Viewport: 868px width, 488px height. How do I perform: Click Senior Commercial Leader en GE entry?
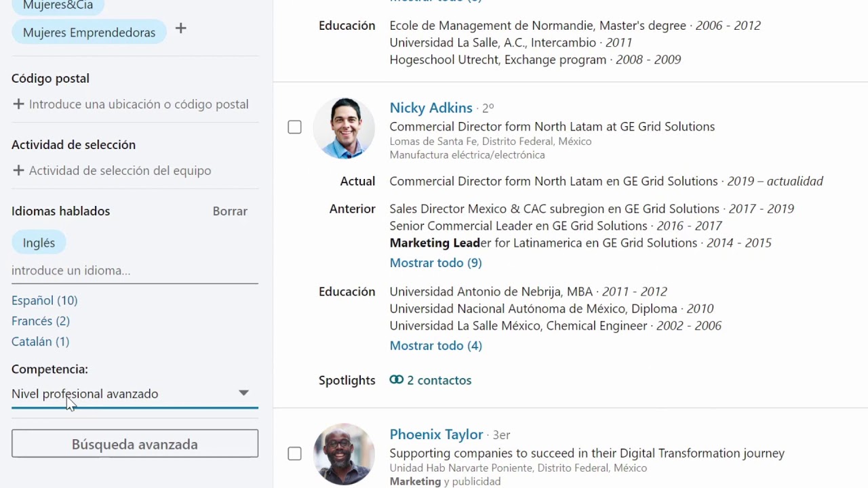click(555, 226)
